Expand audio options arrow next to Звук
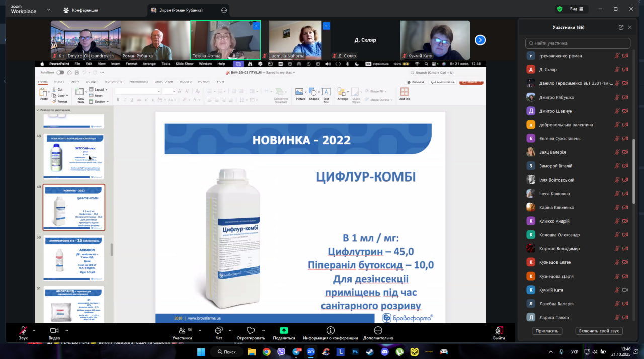This screenshot has width=644, height=359. (x=34, y=330)
